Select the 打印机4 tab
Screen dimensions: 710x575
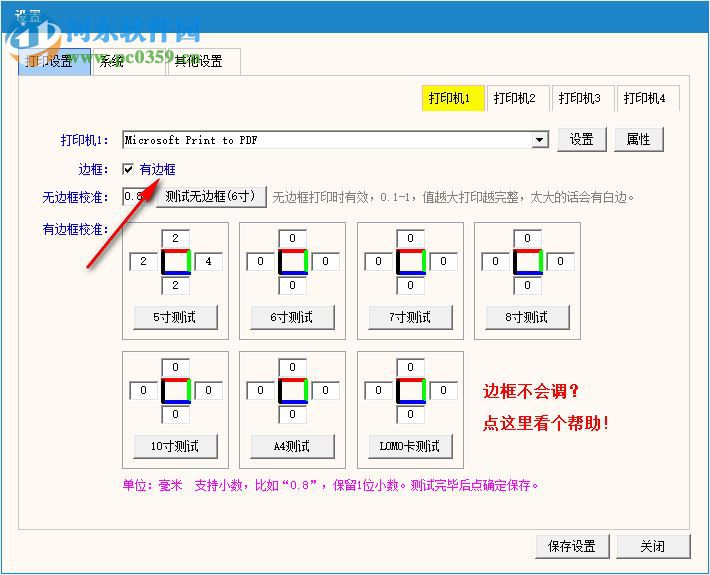pyautogui.click(x=648, y=98)
